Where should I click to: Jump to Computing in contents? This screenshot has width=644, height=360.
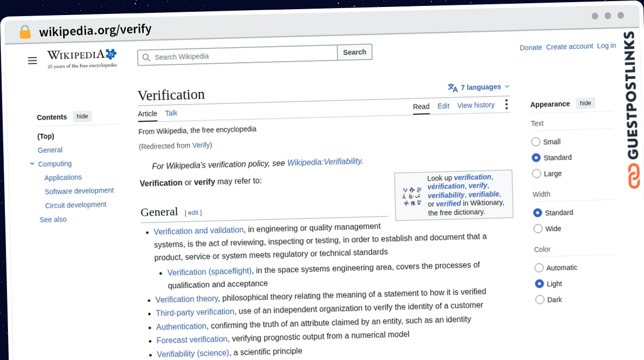[x=55, y=164]
